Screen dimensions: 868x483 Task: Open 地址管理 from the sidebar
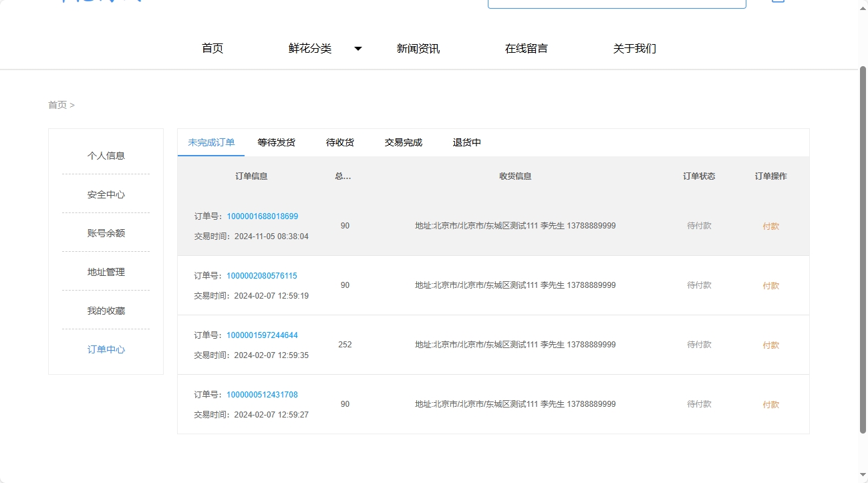pyautogui.click(x=106, y=271)
